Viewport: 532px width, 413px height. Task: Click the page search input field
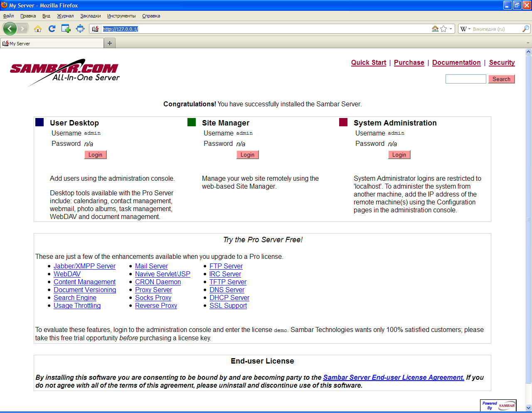pyautogui.click(x=465, y=79)
